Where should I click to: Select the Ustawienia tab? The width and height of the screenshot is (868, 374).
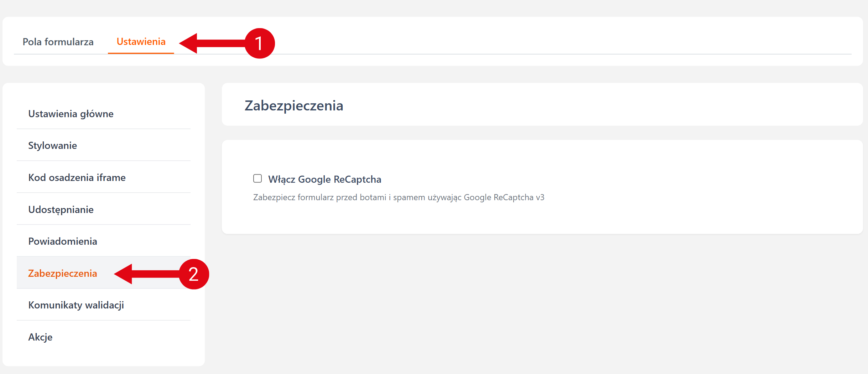point(141,42)
